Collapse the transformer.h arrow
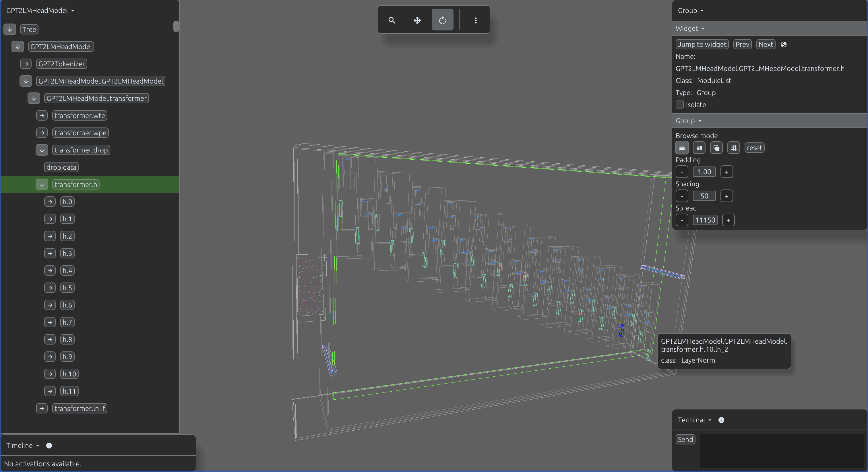Image resolution: width=868 pixels, height=472 pixels. tap(42, 184)
